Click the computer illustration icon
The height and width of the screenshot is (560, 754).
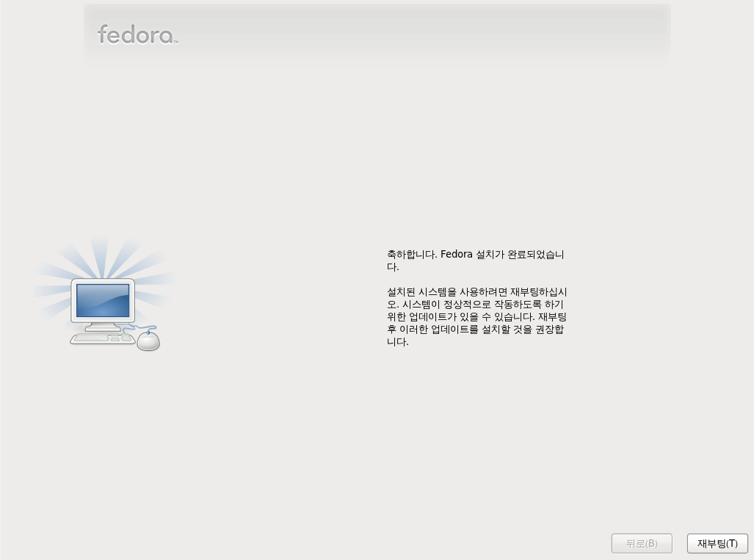coord(104,294)
